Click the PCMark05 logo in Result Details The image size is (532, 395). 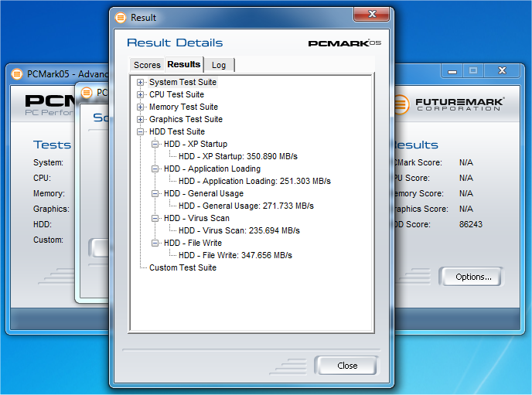(345, 43)
